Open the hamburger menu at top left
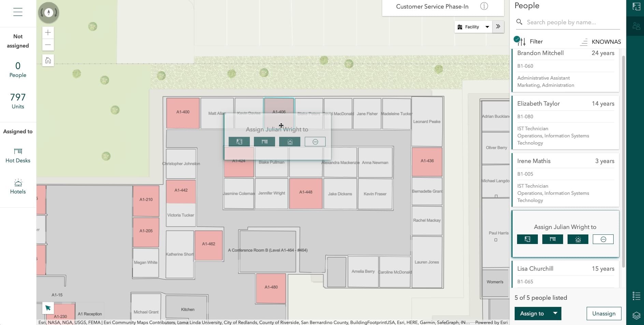The width and height of the screenshot is (644, 325). coord(17,12)
